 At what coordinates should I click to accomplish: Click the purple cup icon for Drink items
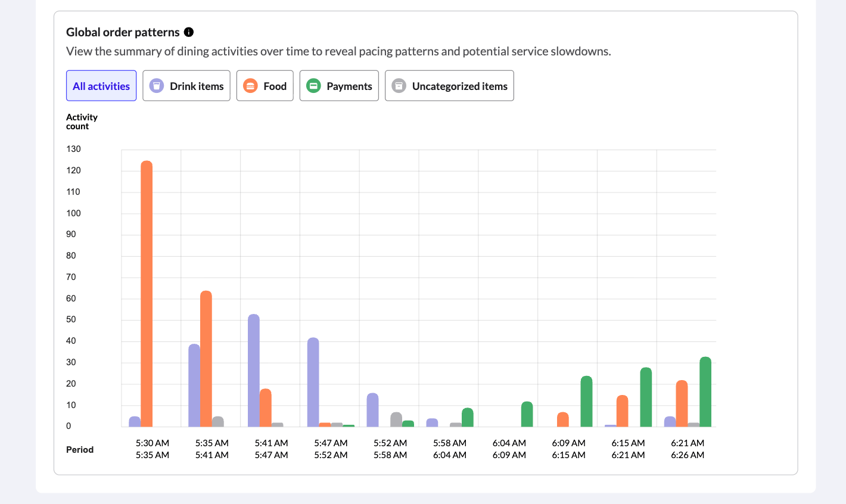(156, 86)
